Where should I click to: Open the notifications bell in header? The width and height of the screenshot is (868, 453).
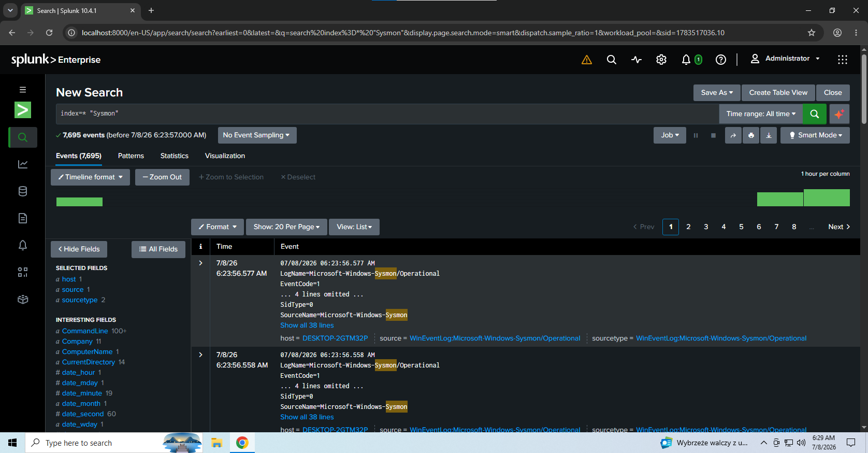coord(686,60)
